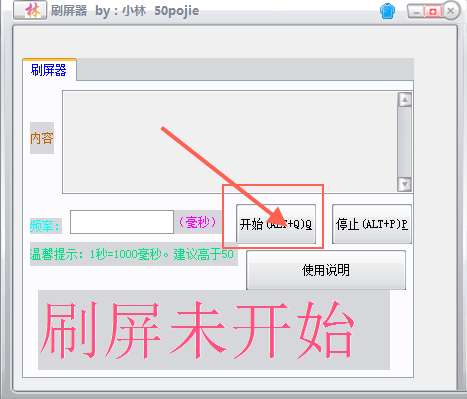
Task: Click the (毫秒) unit label
Action: click(198, 222)
